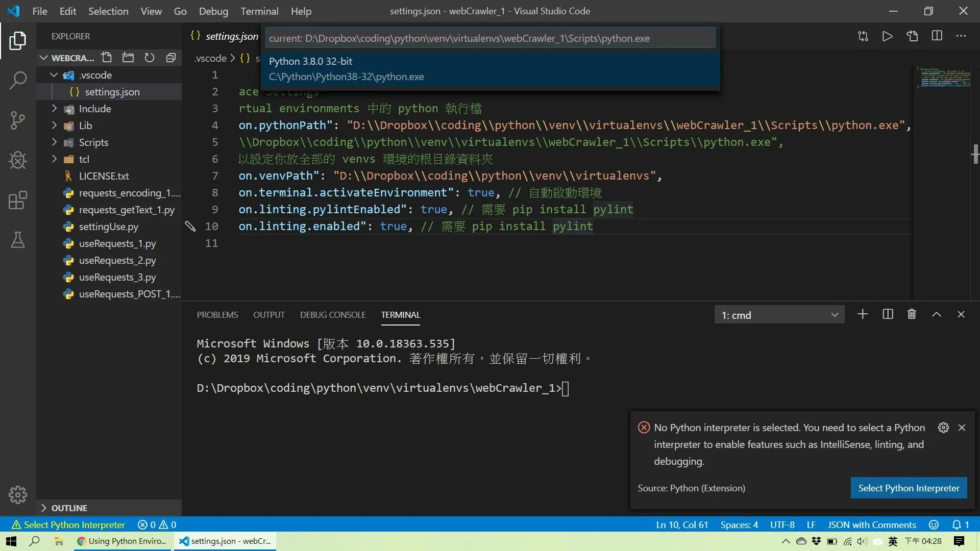This screenshot has height=551, width=980.
Task: Open the 1: cmd terminal dropdown
Action: click(x=779, y=315)
